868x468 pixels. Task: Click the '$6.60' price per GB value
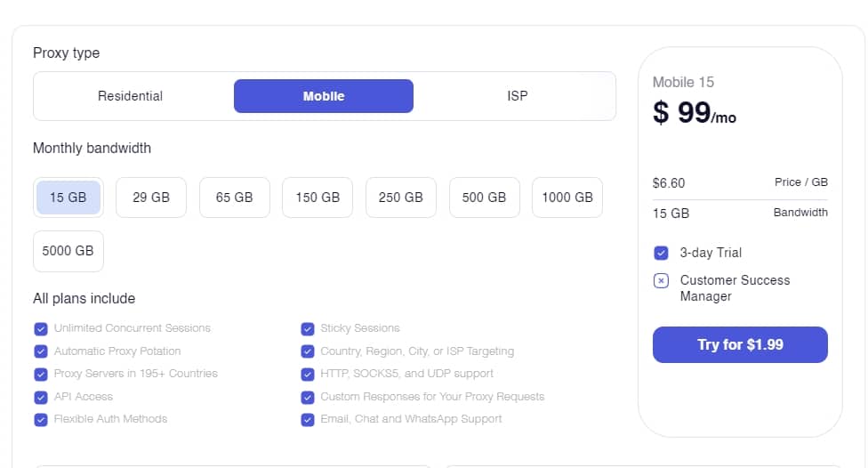[669, 182]
